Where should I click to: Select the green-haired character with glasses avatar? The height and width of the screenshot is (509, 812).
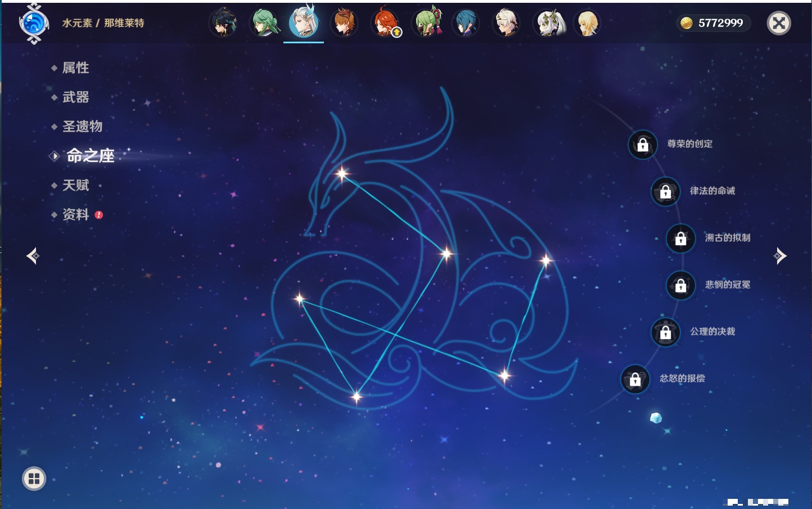point(263,23)
